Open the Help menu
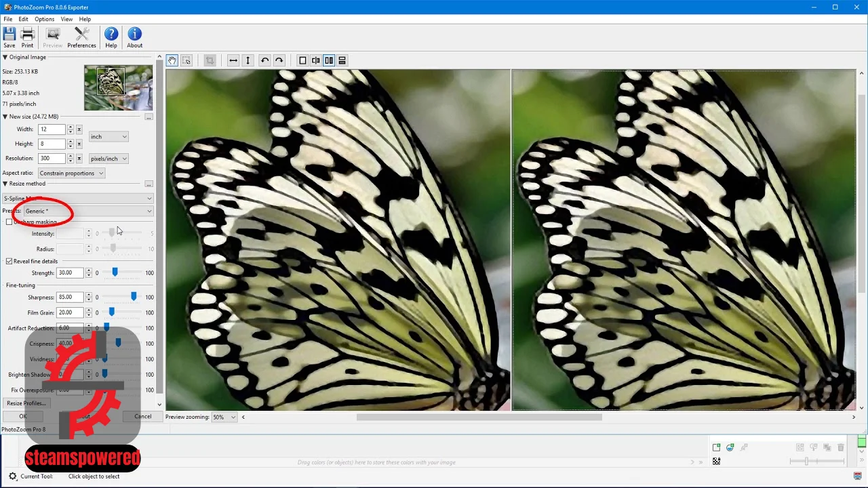 coord(85,19)
